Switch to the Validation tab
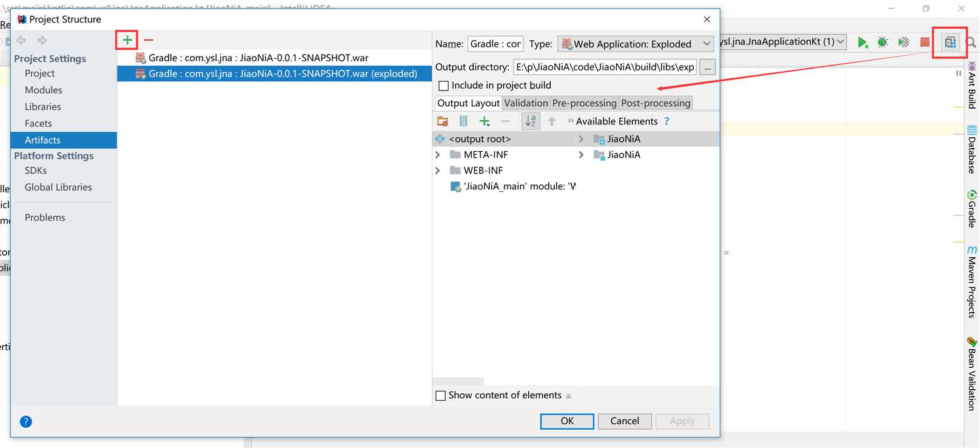 click(526, 103)
